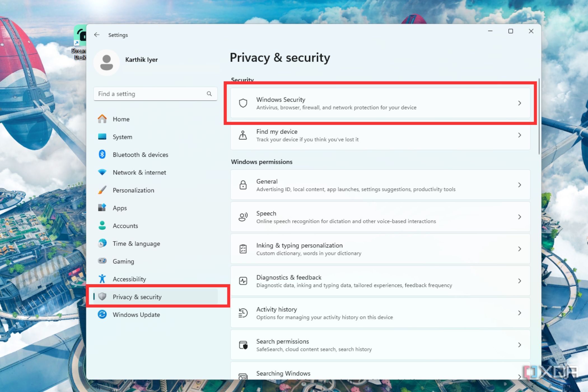This screenshot has width=588, height=392.
Task: Click the Network & internet Wi-Fi icon
Action: click(102, 172)
